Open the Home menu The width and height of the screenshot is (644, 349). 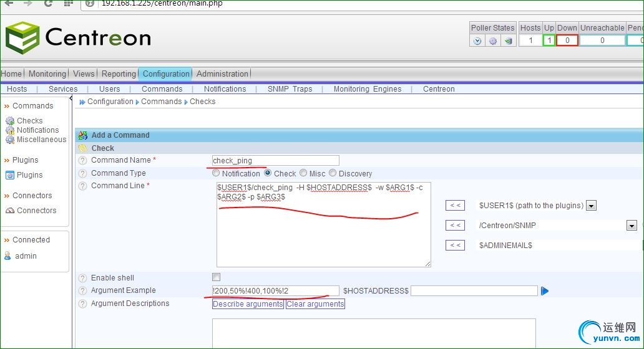click(11, 74)
